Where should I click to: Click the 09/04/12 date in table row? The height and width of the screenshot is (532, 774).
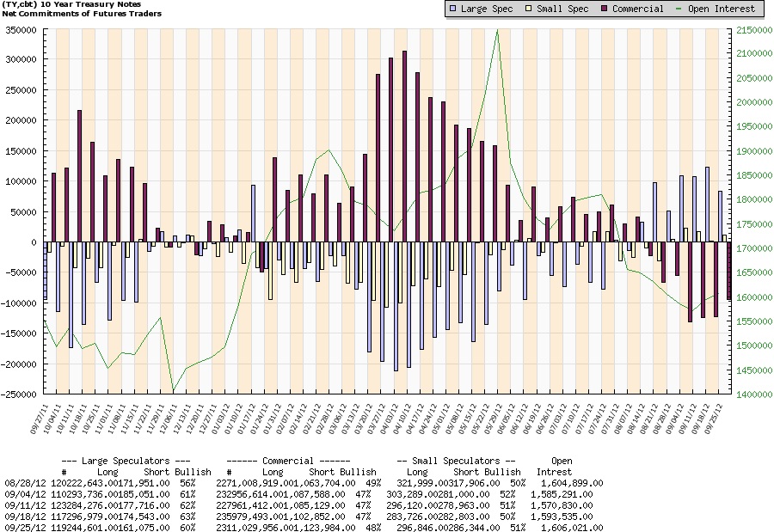pyautogui.click(x=25, y=494)
